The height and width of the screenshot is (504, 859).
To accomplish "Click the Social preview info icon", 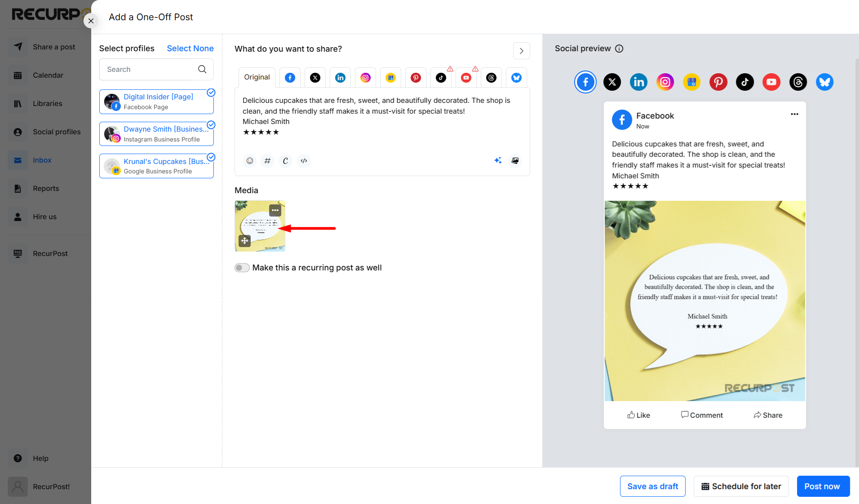I will click(x=619, y=49).
